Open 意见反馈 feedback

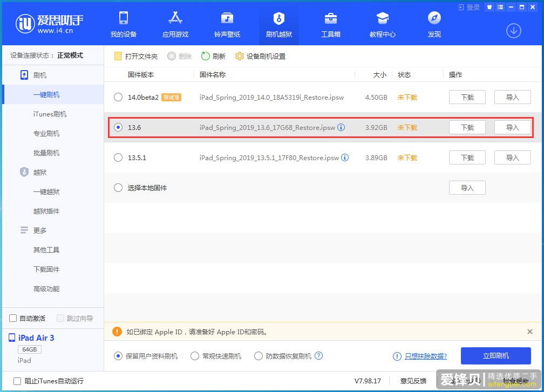pyautogui.click(x=413, y=381)
